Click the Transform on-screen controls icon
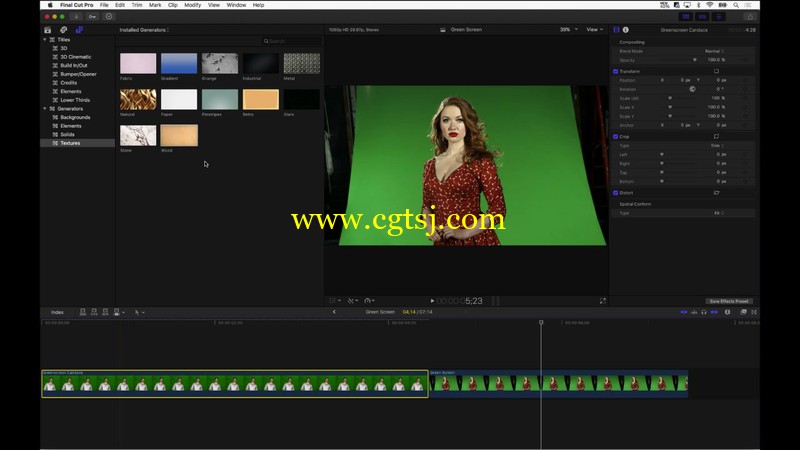 [x=716, y=71]
